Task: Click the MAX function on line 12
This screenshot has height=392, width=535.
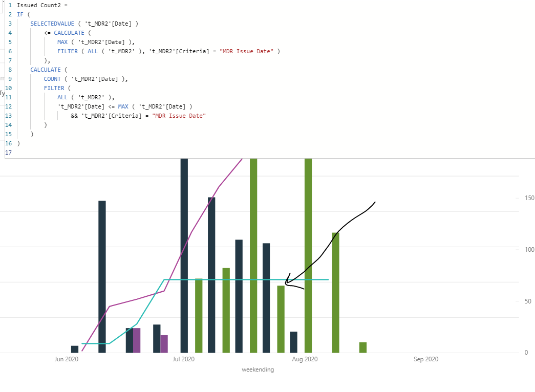Action: click(123, 106)
